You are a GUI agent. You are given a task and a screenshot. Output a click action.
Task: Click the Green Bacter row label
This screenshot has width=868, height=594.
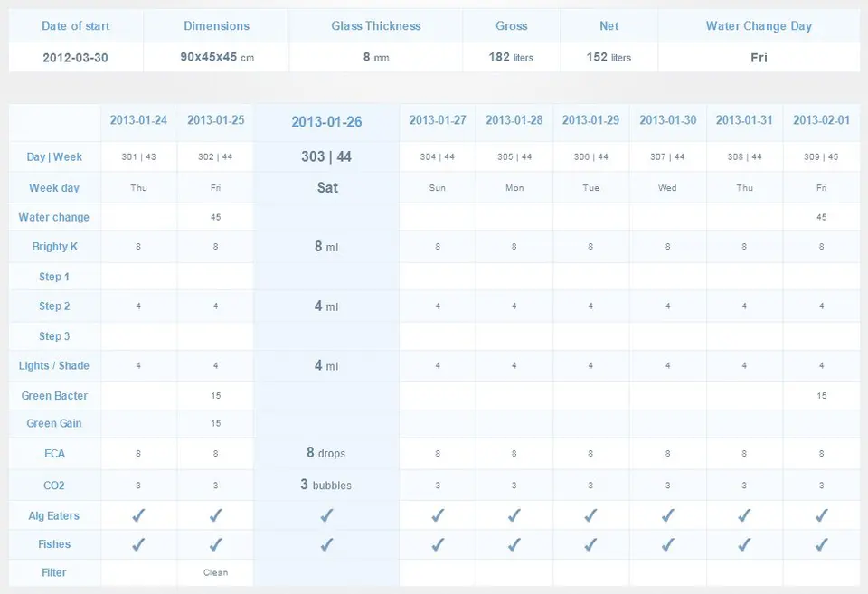coord(54,396)
